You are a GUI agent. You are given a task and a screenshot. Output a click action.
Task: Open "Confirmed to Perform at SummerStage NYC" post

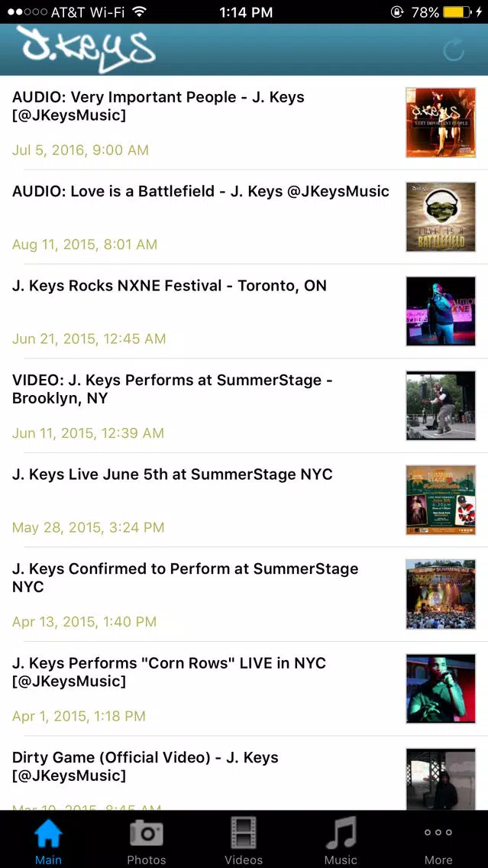click(x=185, y=578)
